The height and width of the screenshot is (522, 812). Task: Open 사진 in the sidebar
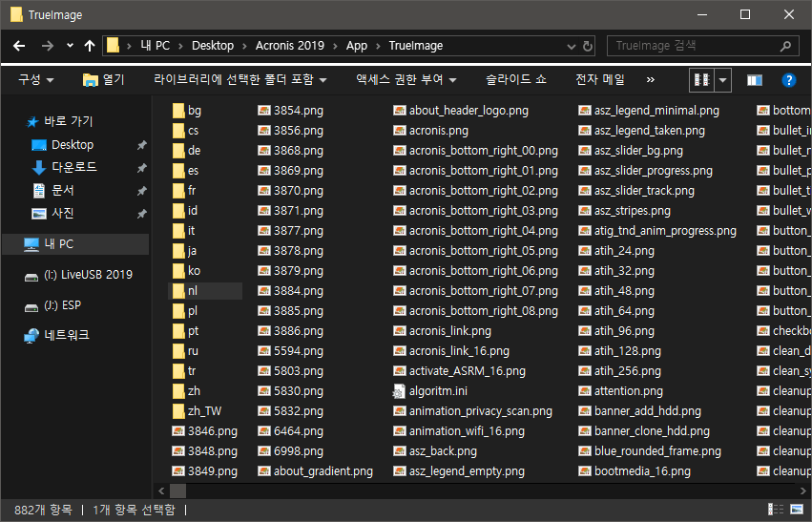tap(63, 213)
